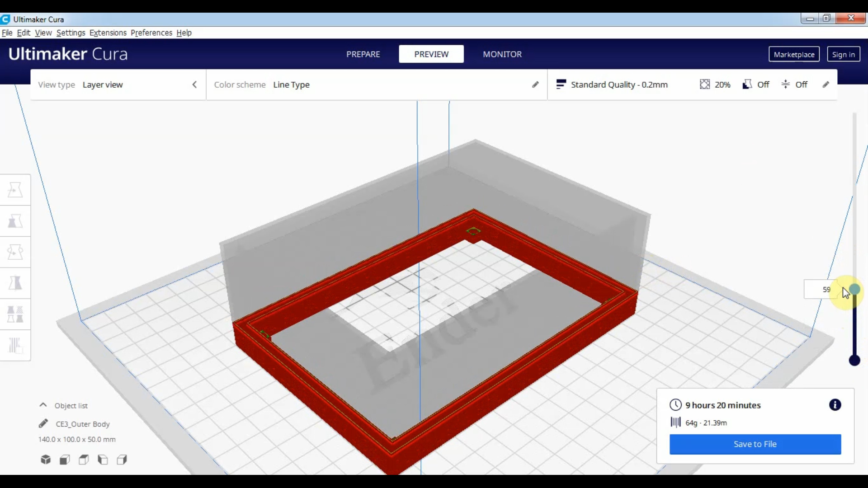
Task: Expand the Object list panel
Action: [43, 405]
